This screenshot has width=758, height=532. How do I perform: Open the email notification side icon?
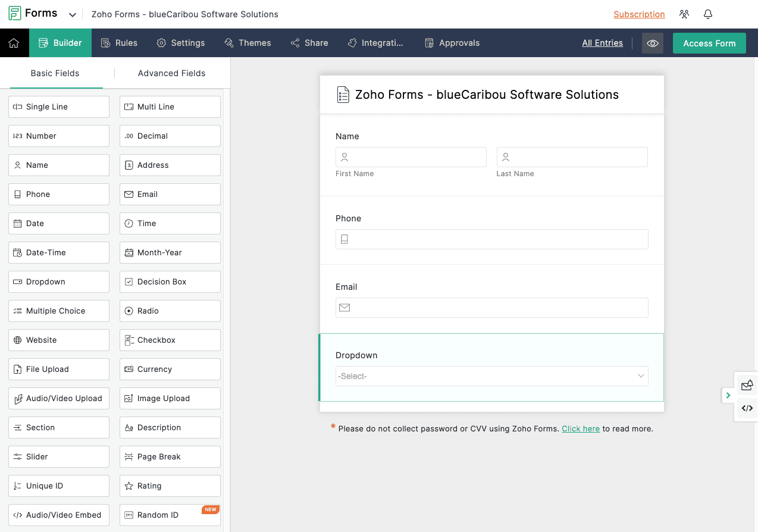click(747, 385)
